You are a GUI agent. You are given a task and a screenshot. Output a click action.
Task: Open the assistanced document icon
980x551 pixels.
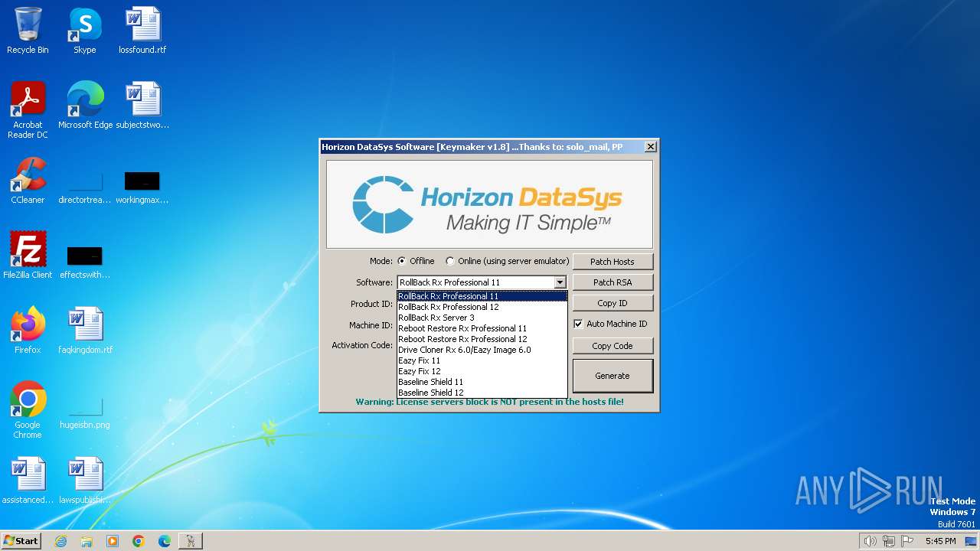[x=28, y=480]
